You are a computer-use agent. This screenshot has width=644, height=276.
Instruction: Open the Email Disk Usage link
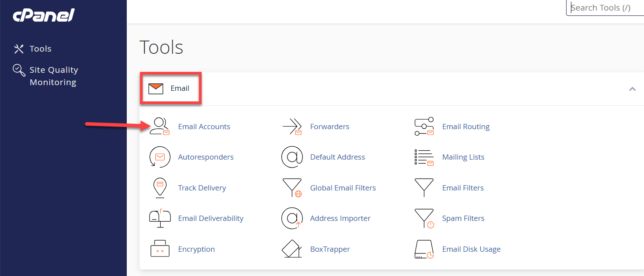pyautogui.click(x=471, y=249)
